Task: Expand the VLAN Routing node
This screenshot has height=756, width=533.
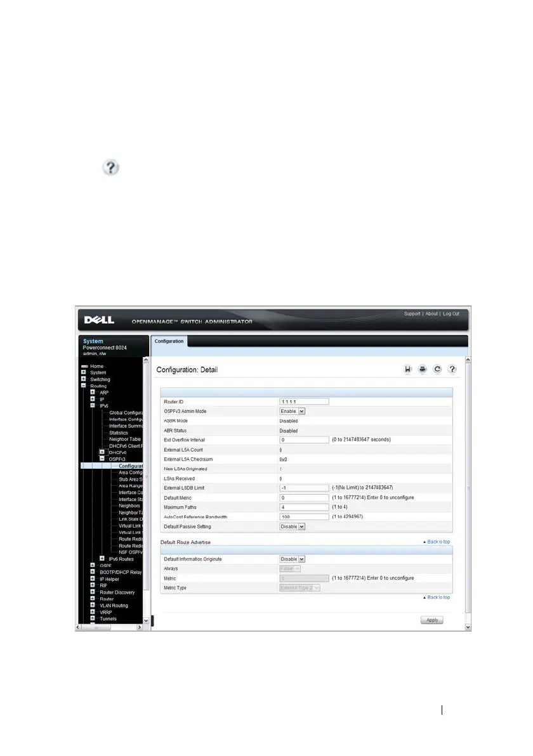Action: click(x=93, y=606)
